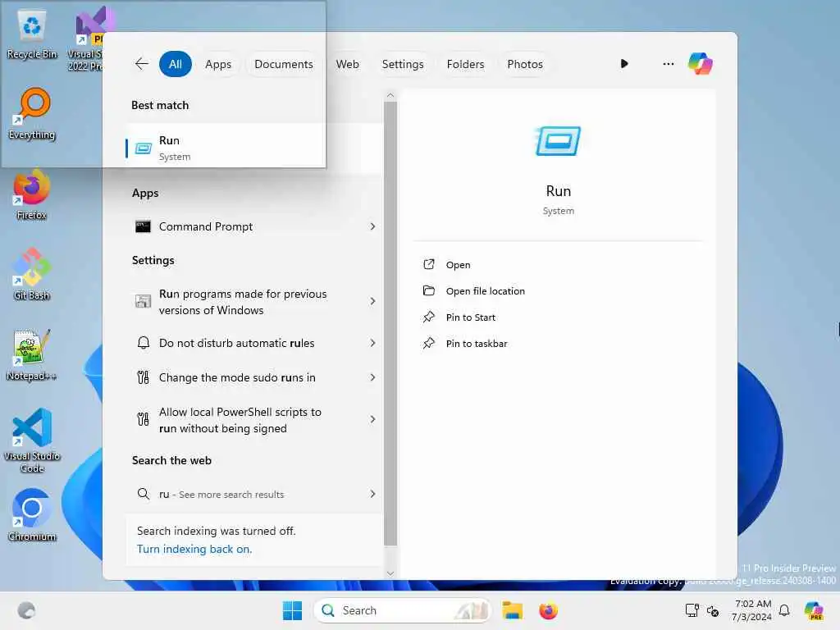Open File Explorer from the taskbar

512,610
